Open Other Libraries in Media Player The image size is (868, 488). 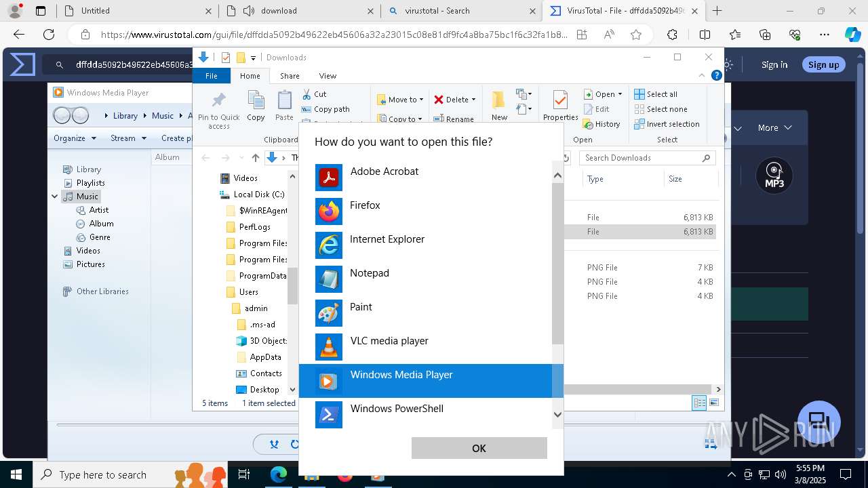tap(96, 291)
